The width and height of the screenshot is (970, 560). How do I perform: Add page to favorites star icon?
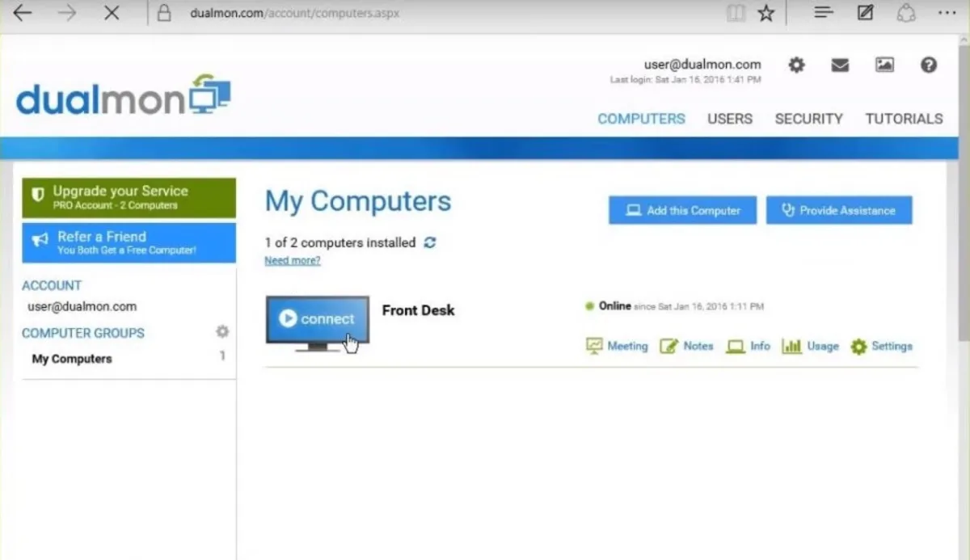pyautogui.click(x=766, y=13)
